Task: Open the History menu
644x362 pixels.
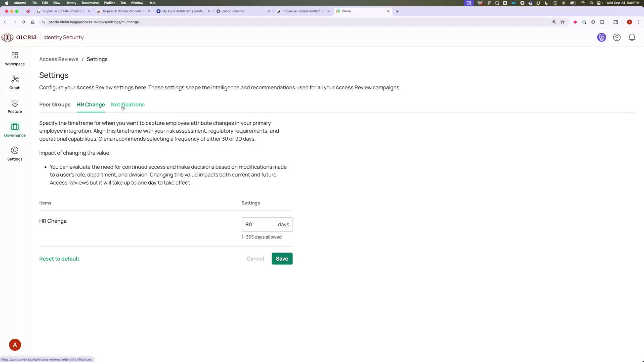Action: [70, 3]
